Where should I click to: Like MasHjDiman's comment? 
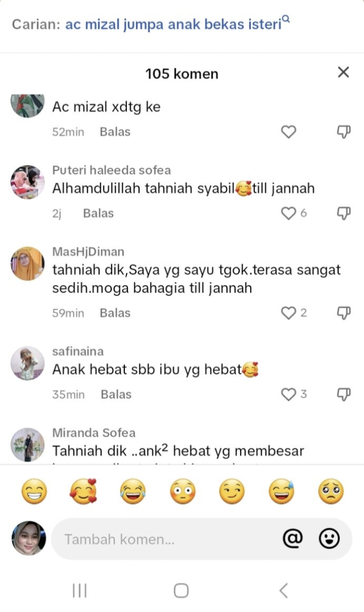point(289,313)
